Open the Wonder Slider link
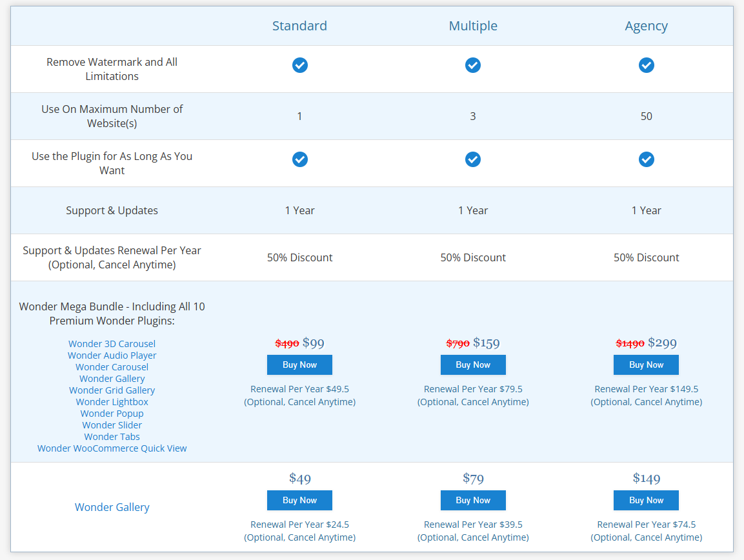The height and width of the screenshot is (560, 744). click(x=112, y=425)
